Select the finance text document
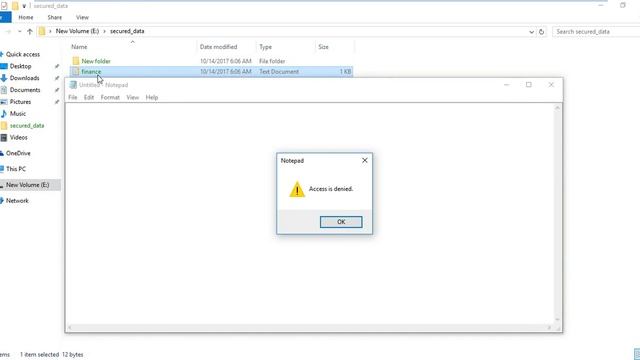Image resolution: width=640 pixels, height=360 pixels. point(211,71)
